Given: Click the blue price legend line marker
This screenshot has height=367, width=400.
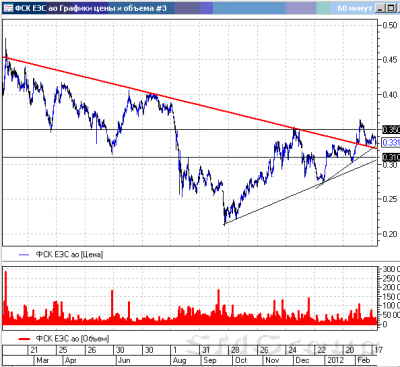Looking at the screenshot, I should (24, 255).
